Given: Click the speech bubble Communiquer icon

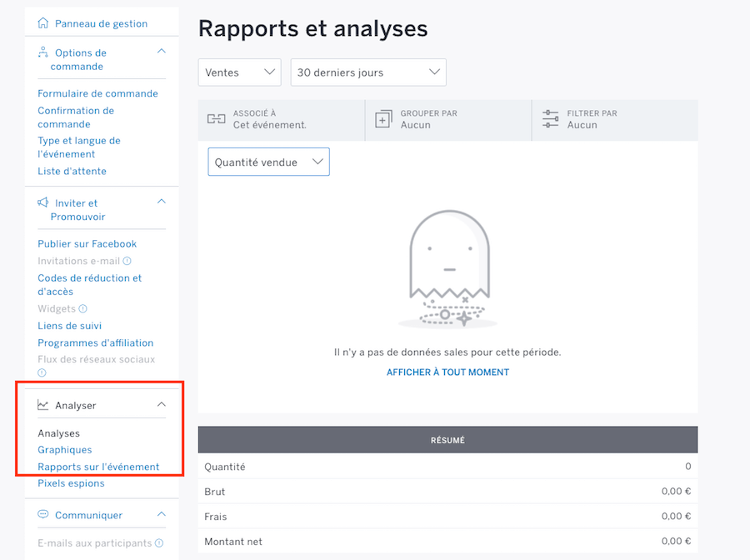Looking at the screenshot, I should point(43,515).
